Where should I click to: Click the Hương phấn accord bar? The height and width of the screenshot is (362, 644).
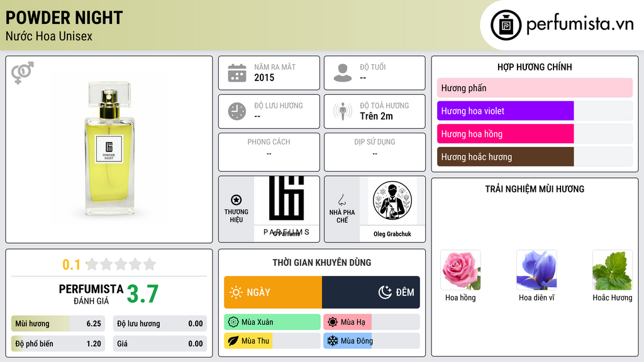pyautogui.click(x=535, y=88)
